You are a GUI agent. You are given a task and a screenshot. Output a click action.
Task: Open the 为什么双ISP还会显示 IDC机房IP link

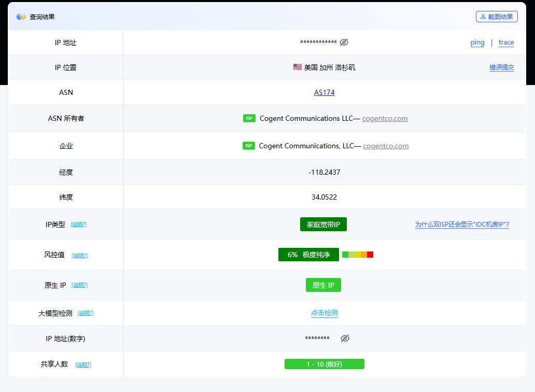[461, 225]
